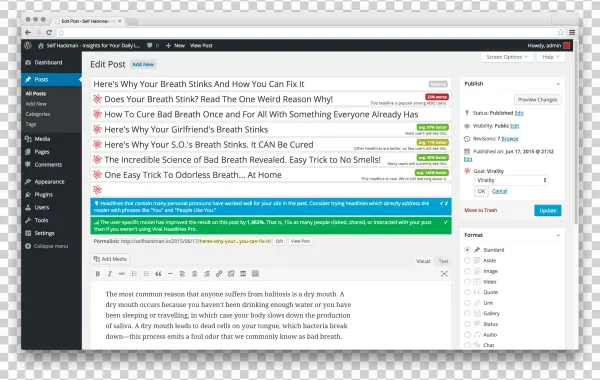Image resolution: width=600 pixels, height=380 pixels.
Task: Insert Read More tag
Action: 243,274
